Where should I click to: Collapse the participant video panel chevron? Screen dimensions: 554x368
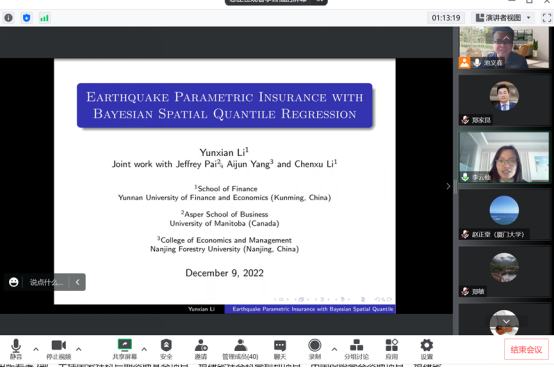tap(448, 186)
